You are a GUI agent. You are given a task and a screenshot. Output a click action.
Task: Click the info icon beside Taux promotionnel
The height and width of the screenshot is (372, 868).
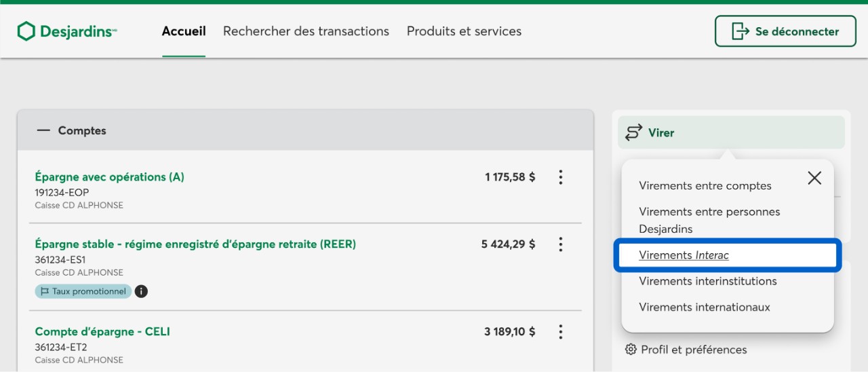(141, 291)
